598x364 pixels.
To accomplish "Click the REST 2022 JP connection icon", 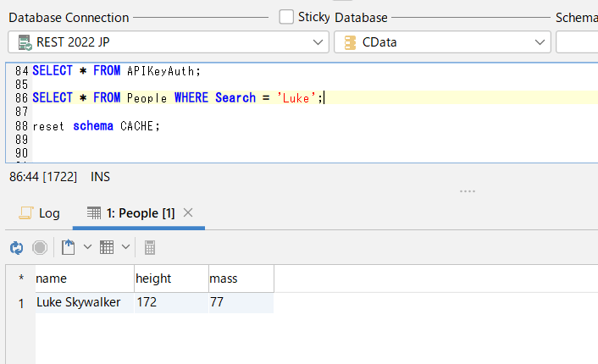I will tap(25, 42).
